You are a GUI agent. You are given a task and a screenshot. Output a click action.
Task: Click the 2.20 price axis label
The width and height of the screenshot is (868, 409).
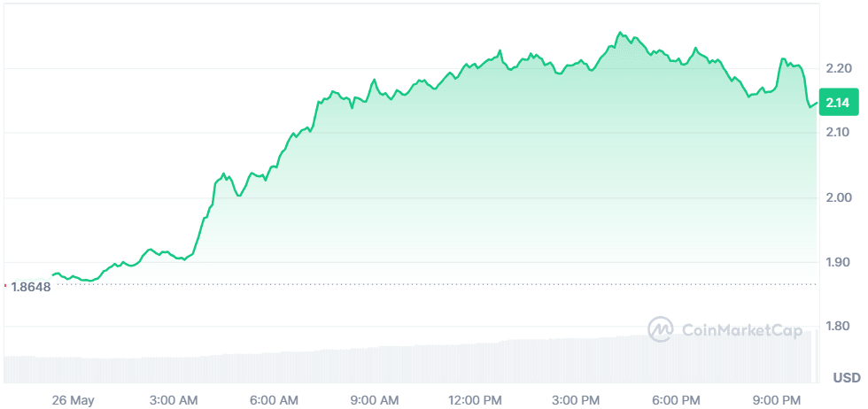click(x=837, y=68)
